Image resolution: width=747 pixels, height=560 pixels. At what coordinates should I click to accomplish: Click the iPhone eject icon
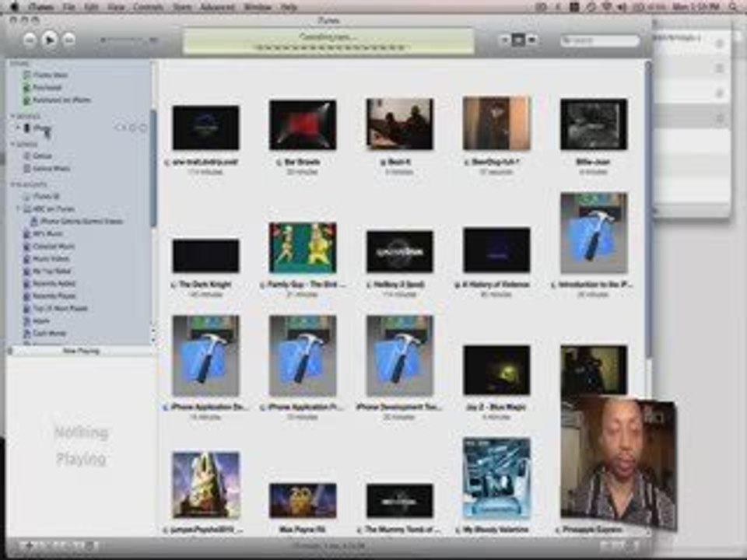143,128
